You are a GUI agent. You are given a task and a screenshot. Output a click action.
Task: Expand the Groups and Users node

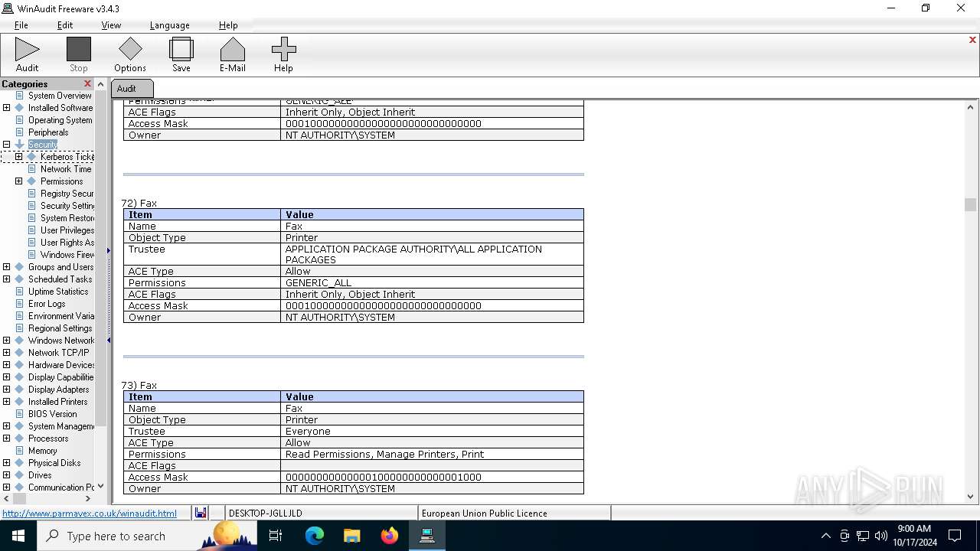[x=7, y=267]
